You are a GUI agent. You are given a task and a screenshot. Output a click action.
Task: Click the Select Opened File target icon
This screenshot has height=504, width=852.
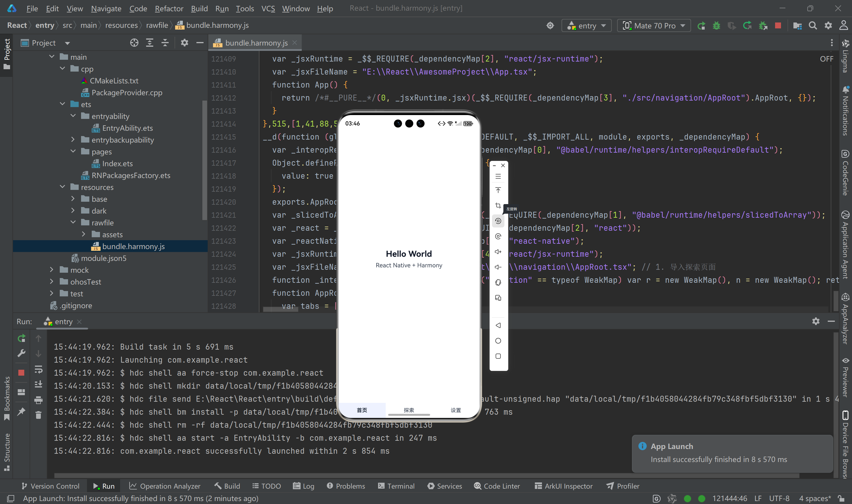coord(134,43)
